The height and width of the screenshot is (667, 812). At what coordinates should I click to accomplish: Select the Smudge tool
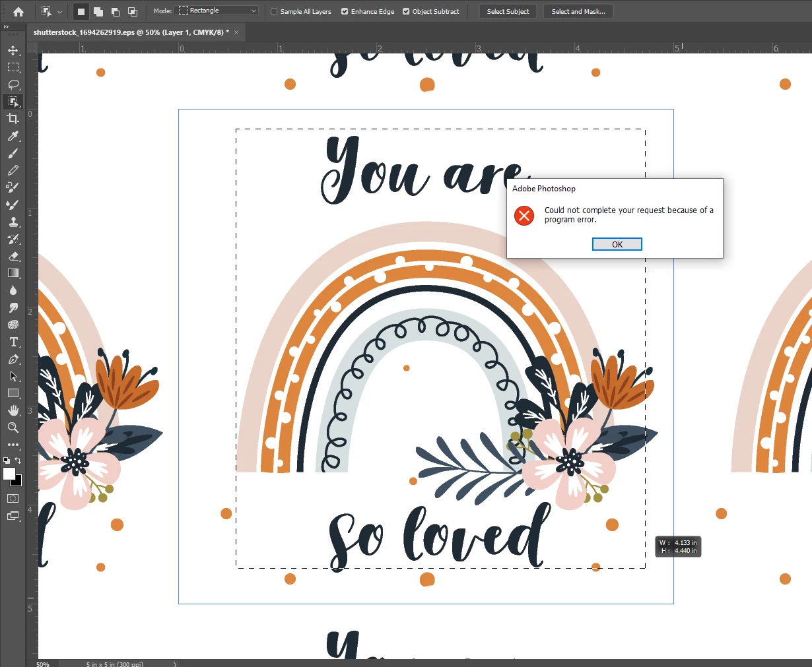13,307
